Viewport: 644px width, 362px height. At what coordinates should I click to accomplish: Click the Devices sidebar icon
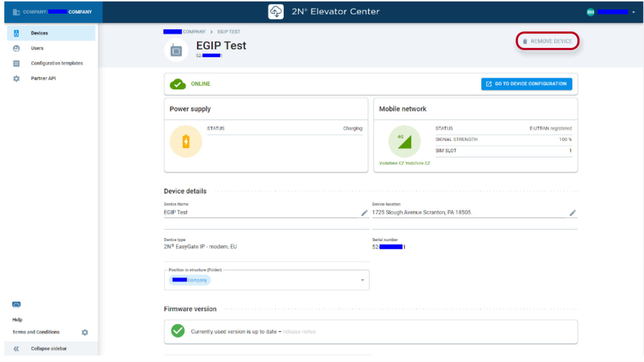pyautogui.click(x=16, y=33)
